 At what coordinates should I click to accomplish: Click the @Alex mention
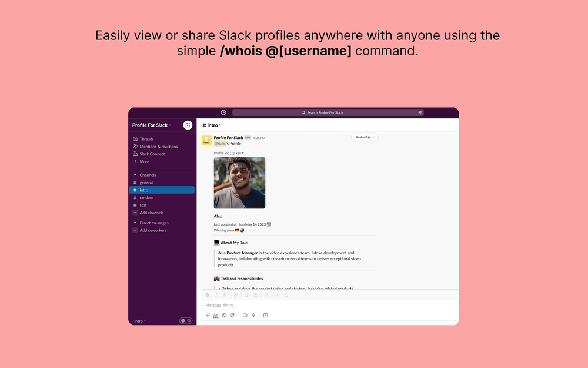point(220,144)
